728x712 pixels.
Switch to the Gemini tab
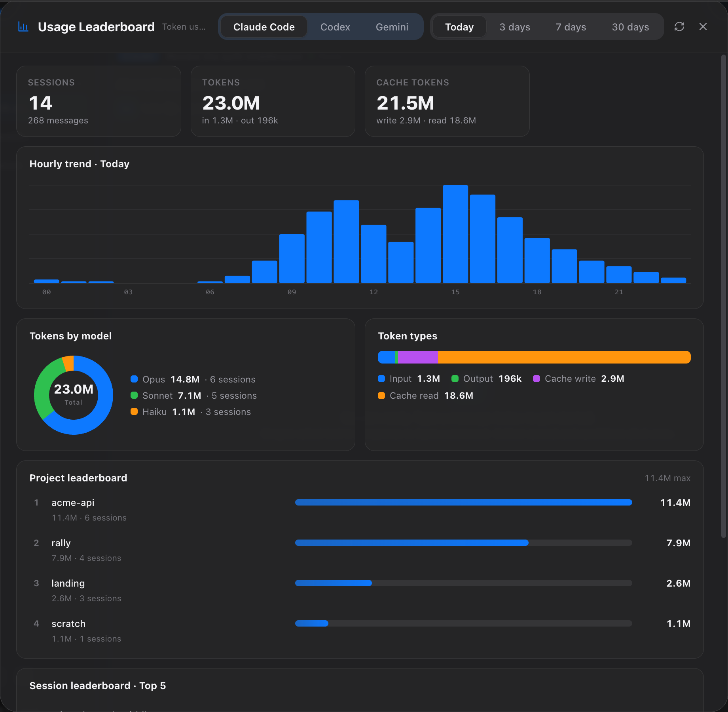tap(392, 27)
